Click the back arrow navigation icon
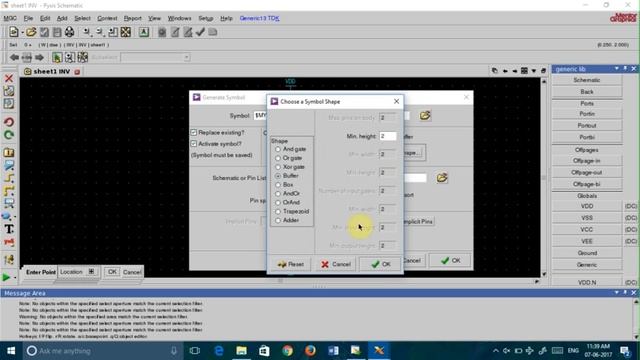The width and height of the screenshot is (640, 360). tap(14, 58)
